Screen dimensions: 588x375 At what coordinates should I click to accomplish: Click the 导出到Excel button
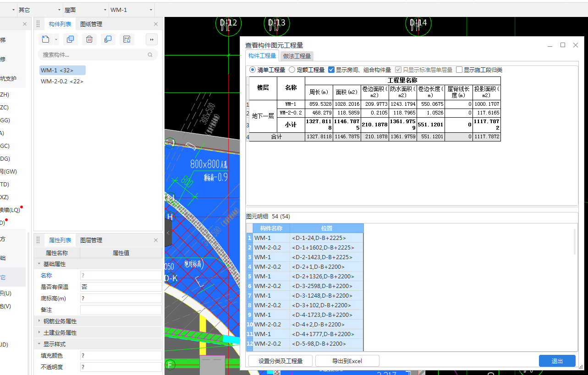(x=347, y=361)
